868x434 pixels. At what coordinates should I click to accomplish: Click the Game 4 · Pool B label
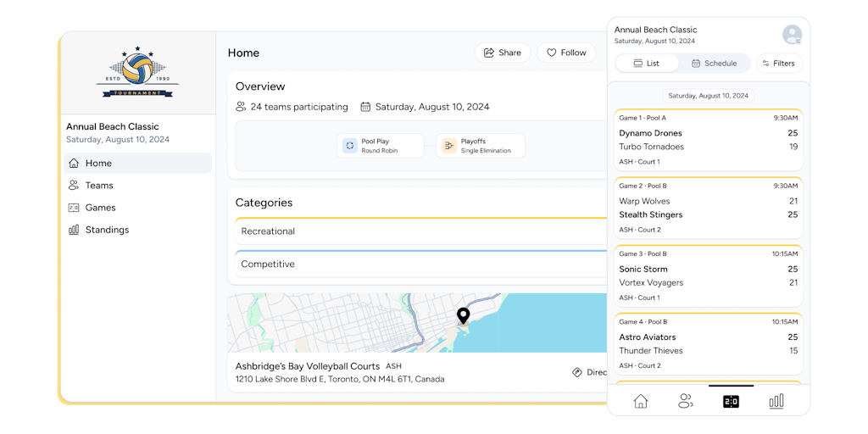point(643,321)
